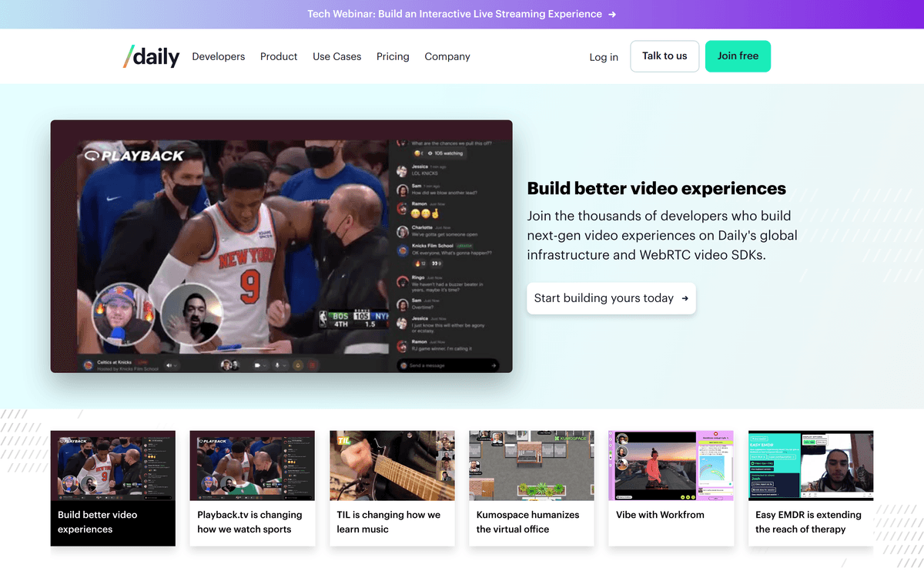Open the Company menu
Image resolution: width=924 pixels, height=578 pixels.
click(447, 56)
